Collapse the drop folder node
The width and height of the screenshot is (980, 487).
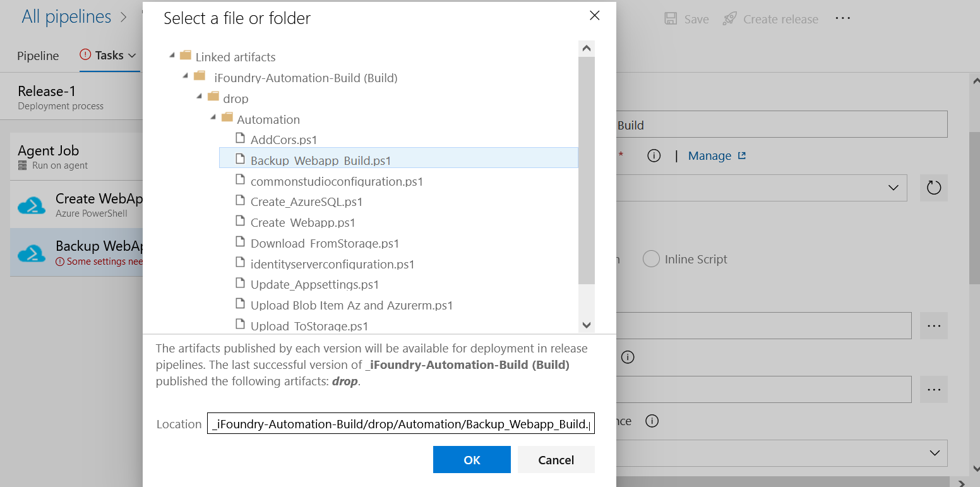tap(200, 97)
